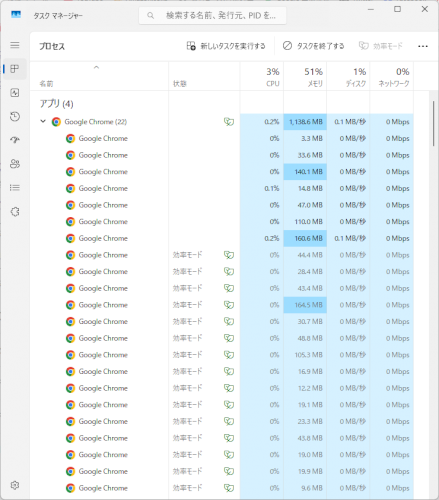Sort by the 51% メモリ column header
Viewport: 439px width, 500px height.
305,76
